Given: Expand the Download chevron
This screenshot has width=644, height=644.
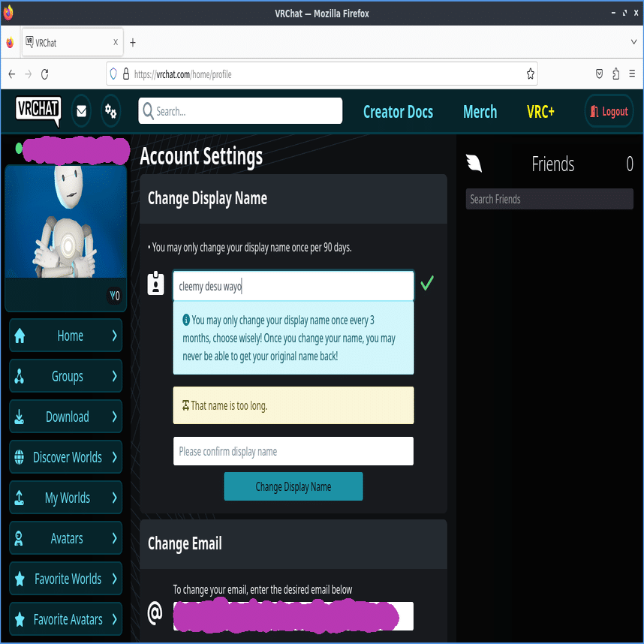Looking at the screenshot, I should pos(115,417).
